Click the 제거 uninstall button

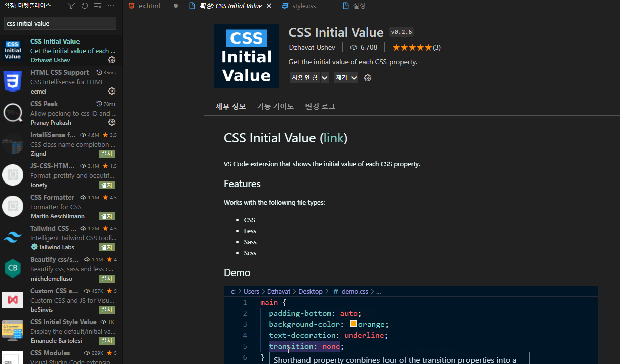point(342,78)
